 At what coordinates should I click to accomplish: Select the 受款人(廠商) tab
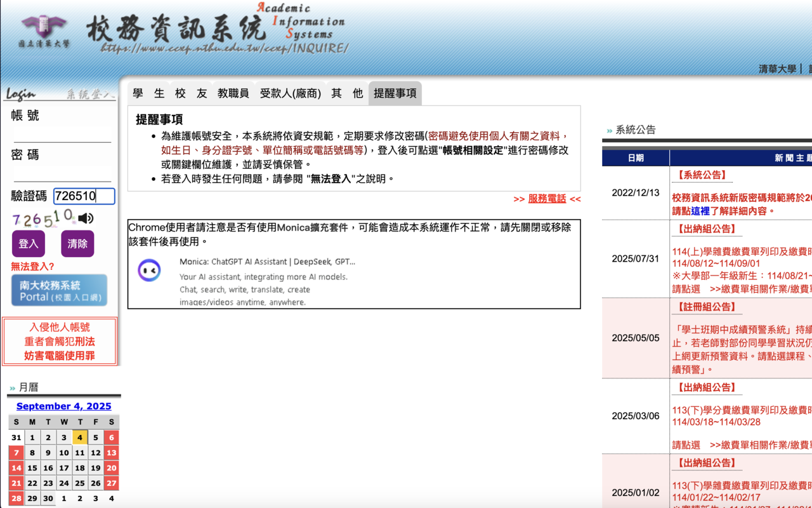click(x=290, y=93)
